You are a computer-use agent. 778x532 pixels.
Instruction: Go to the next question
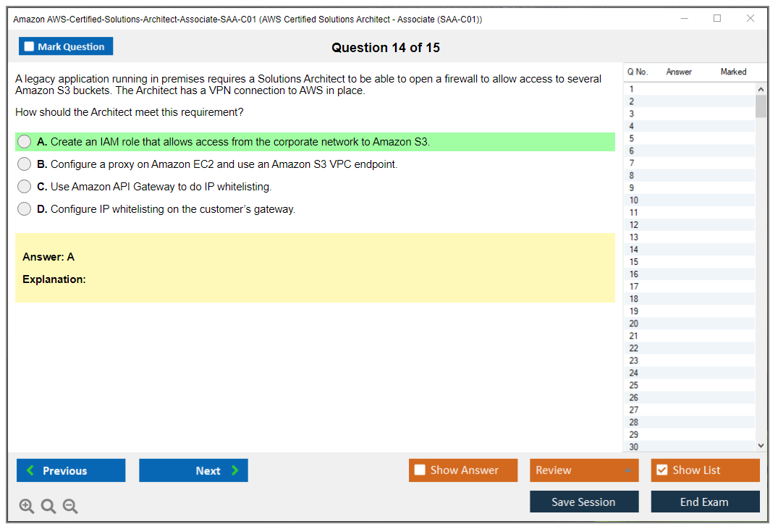pos(193,470)
